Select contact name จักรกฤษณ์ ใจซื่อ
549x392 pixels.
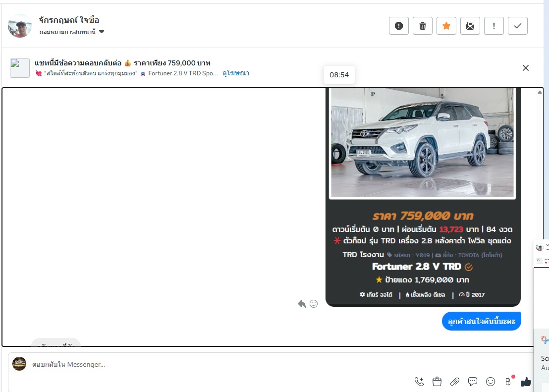69,20
